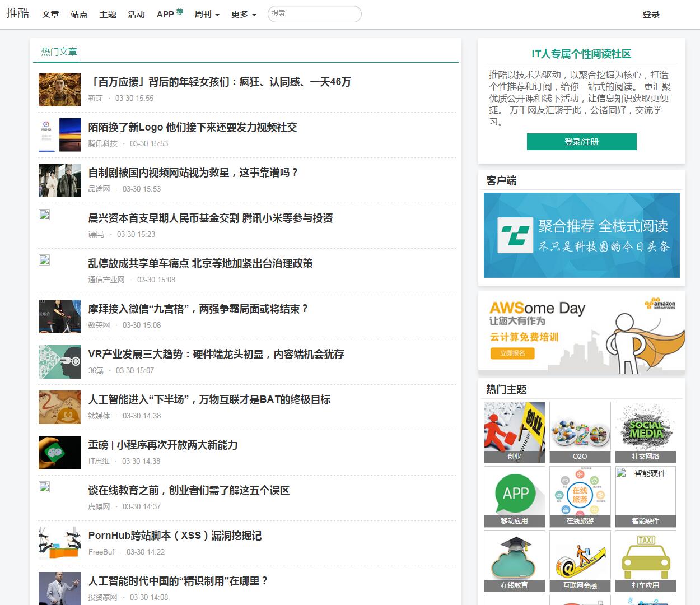Click the source name 腾讯科技
Viewport: 700px width, 605px height.
(x=102, y=143)
